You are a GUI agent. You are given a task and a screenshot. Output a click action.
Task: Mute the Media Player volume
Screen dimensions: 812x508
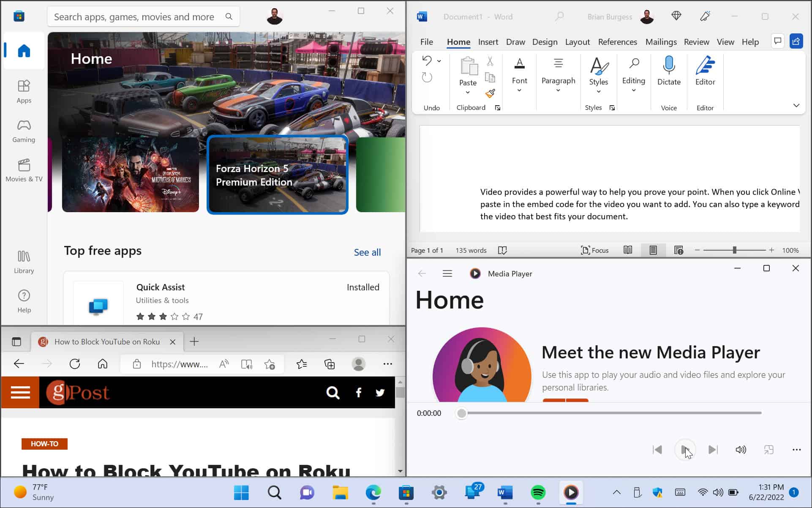741,450
